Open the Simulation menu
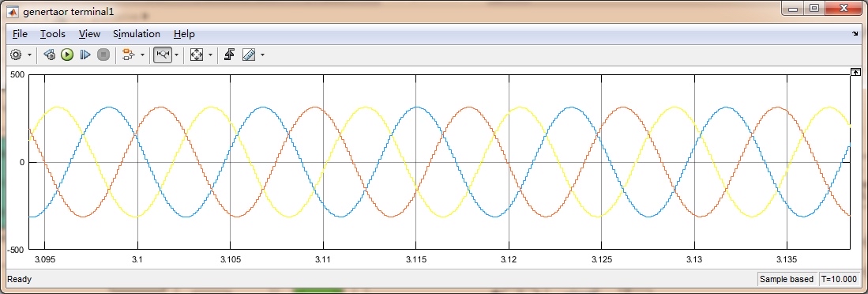 [x=136, y=34]
